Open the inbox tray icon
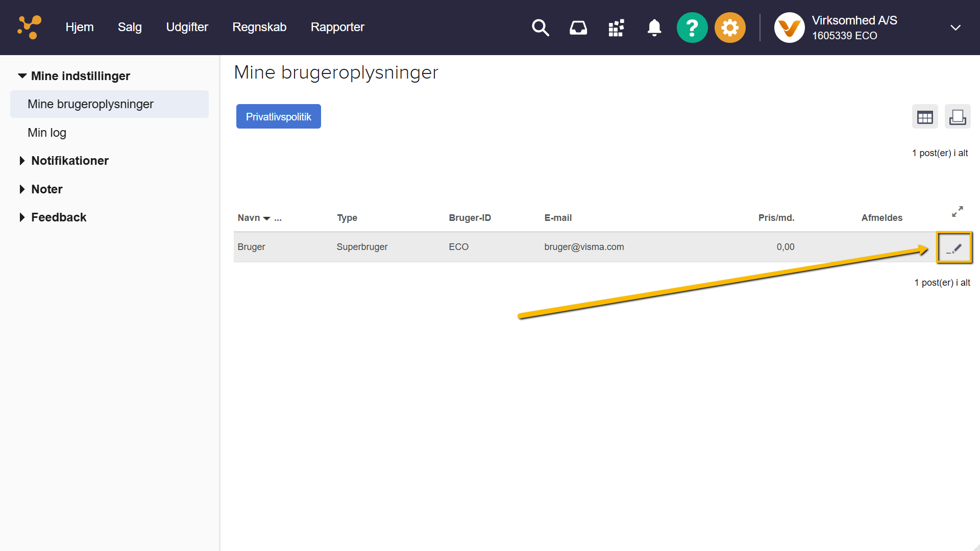Viewport: 980px width, 551px height. (578, 28)
